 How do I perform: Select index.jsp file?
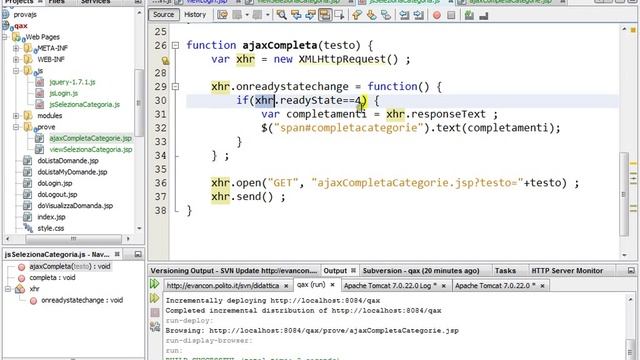coord(51,217)
